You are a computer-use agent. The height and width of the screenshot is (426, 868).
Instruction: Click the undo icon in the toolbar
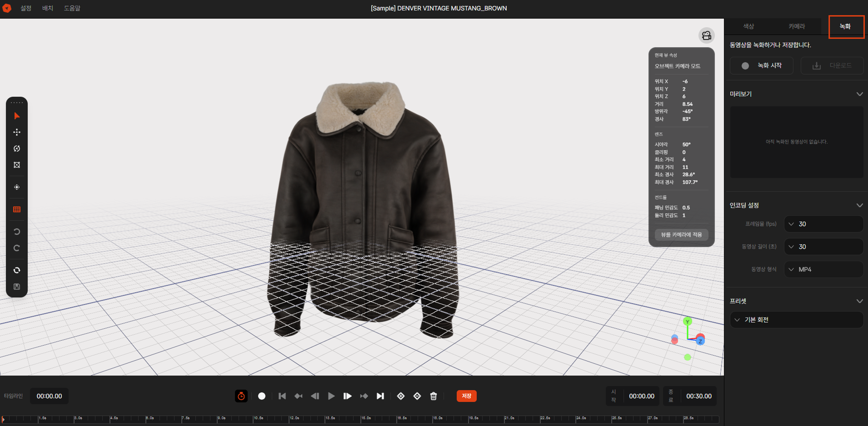17,231
